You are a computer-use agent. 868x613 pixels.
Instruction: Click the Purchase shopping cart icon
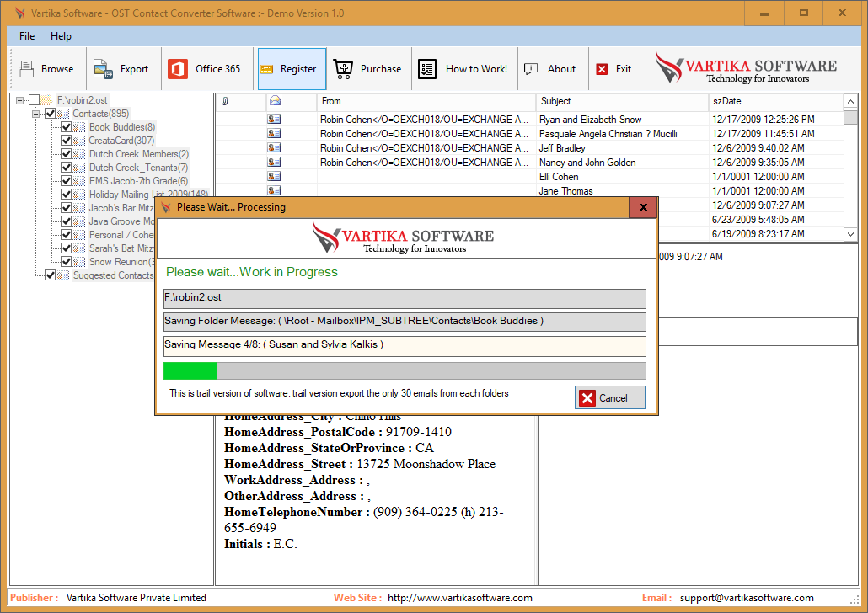(343, 69)
